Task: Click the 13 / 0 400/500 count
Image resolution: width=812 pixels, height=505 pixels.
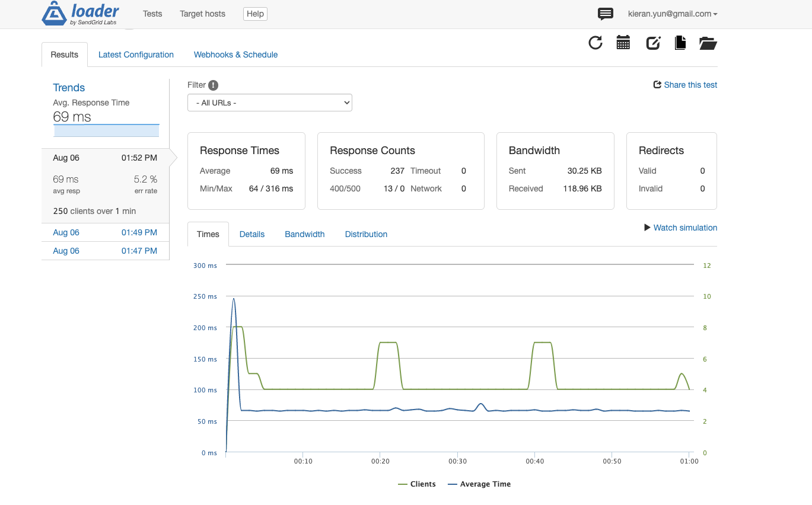Action: pos(394,188)
